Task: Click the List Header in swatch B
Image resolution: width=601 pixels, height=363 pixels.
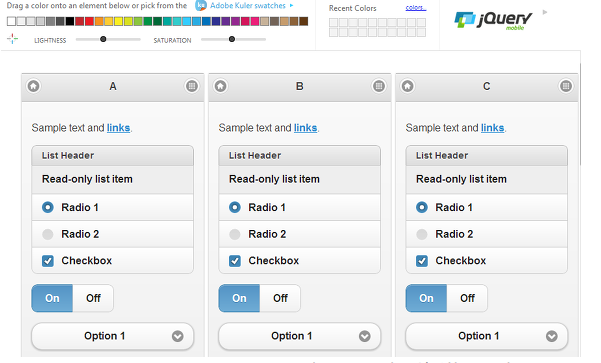Action: click(299, 156)
